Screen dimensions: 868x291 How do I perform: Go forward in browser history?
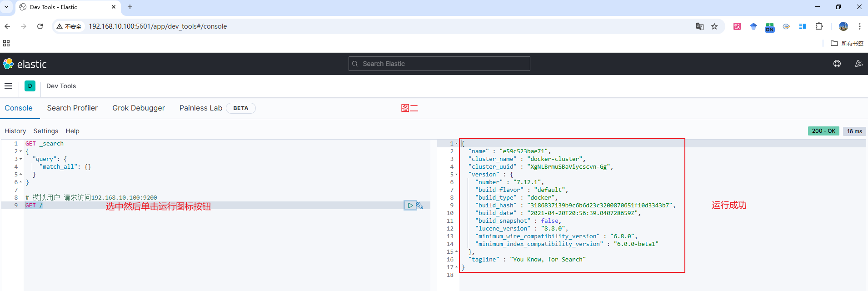click(24, 26)
